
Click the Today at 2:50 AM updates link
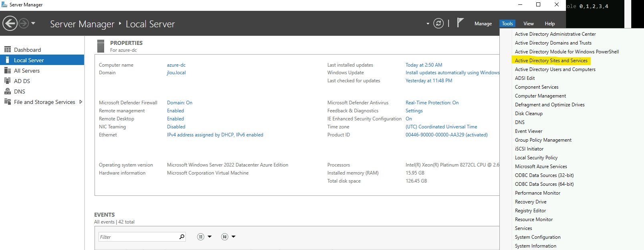(424, 65)
